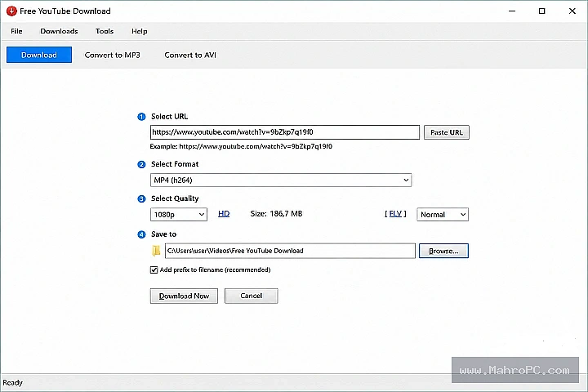
Task: Click the Select Format label
Action: click(x=175, y=164)
